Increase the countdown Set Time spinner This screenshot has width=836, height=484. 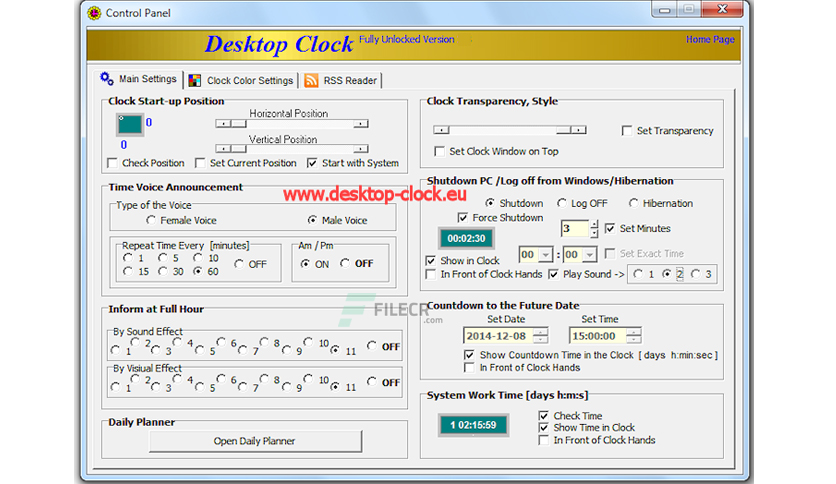[633, 332]
